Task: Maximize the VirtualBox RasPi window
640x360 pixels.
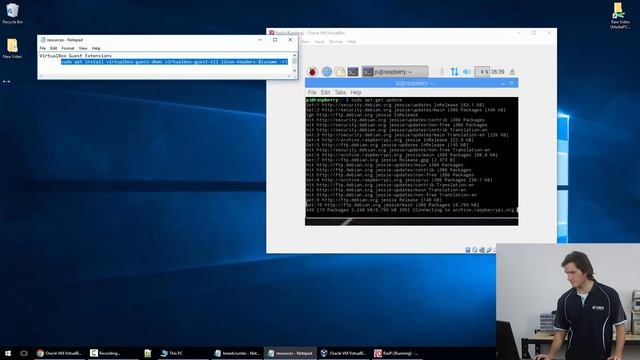Action: click(534, 33)
